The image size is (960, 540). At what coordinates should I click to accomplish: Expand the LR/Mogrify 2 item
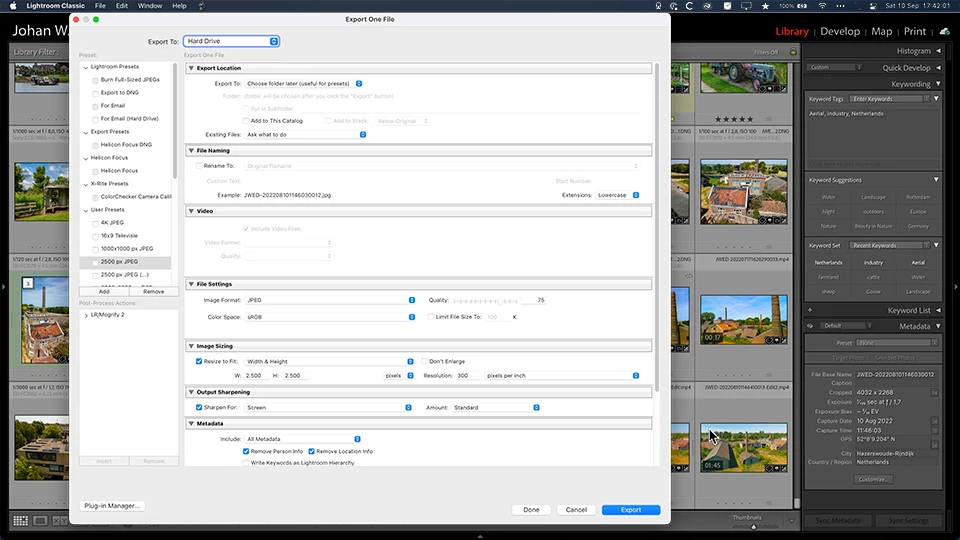click(x=86, y=315)
